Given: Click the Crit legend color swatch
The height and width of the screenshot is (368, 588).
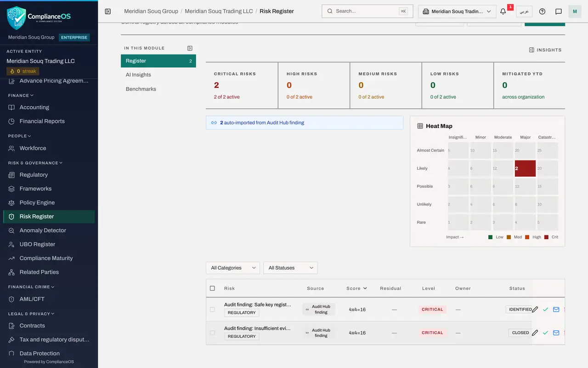Looking at the screenshot, I should coord(546,237).
